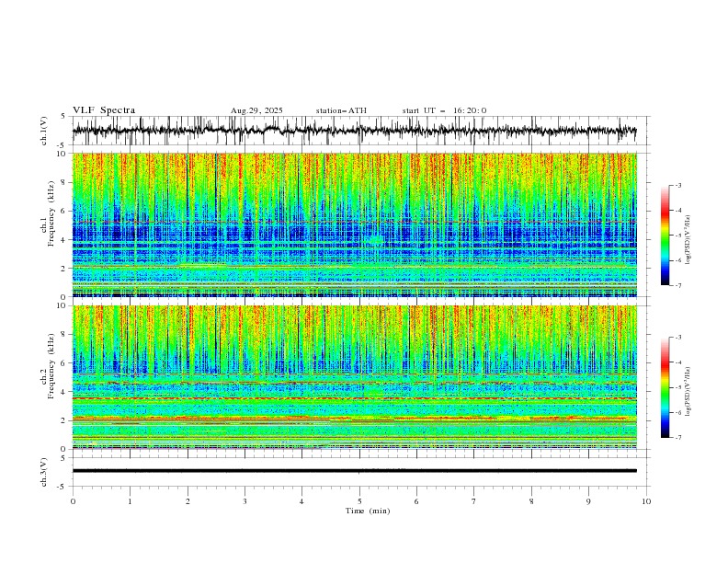
Task: Click the "4" kHz tick on ch.1 frequency axis
Action: coord(65,240)
